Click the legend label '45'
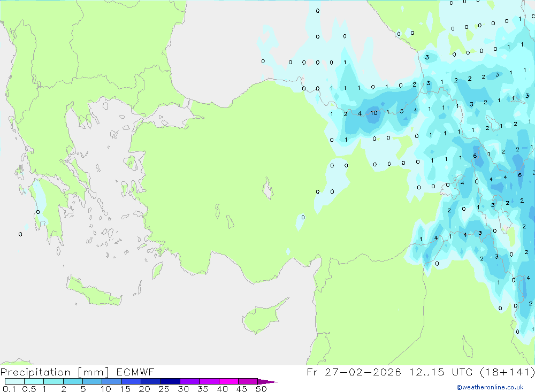Image resolution: width=535 pixels, height=392 pixels. click(x=242, y=389)
